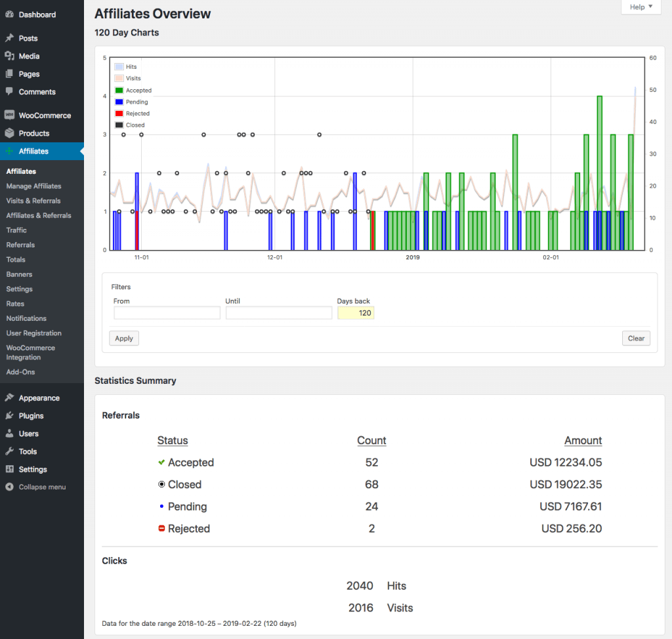672x639 pixels.
Task: Click the Pages document icon
Action: click(9, 73)
